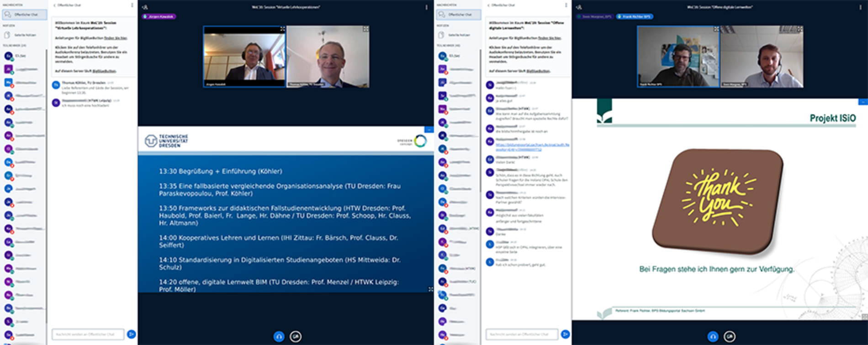The width and height of the screenshot is (868, 345).
Task: Click Frank Richter talking indicator
Action: [x=635, y=16]
